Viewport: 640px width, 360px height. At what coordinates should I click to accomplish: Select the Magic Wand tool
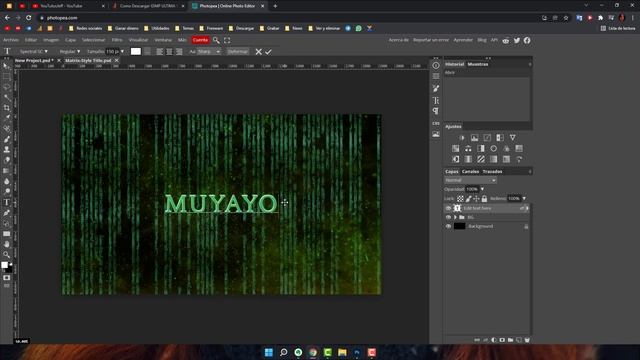pos(6,98)
